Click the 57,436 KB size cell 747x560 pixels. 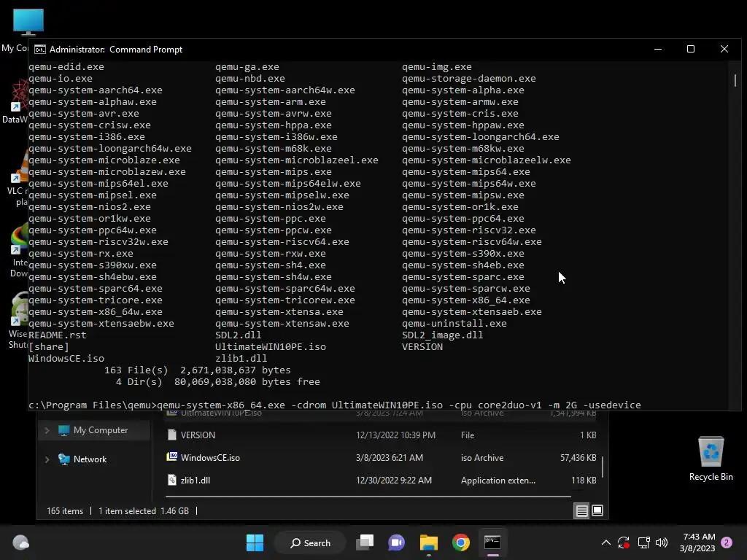[578, 458]
